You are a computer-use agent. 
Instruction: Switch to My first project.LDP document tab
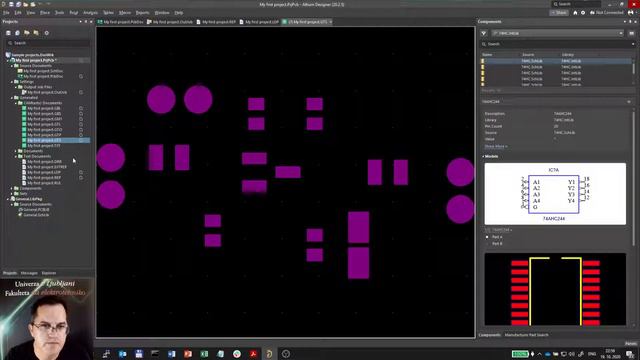pyautogui.click(x=259, y=22)
